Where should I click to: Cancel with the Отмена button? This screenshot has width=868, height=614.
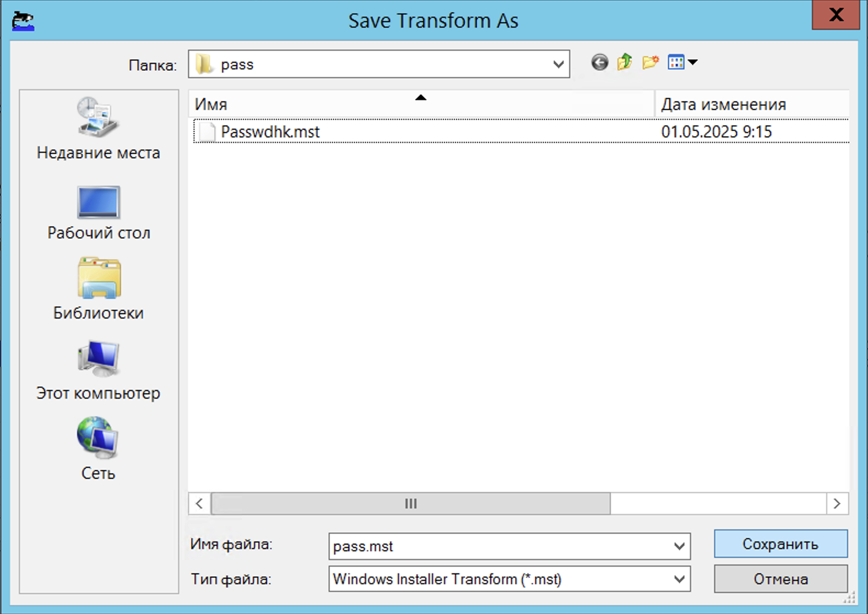tap(781, 579)
